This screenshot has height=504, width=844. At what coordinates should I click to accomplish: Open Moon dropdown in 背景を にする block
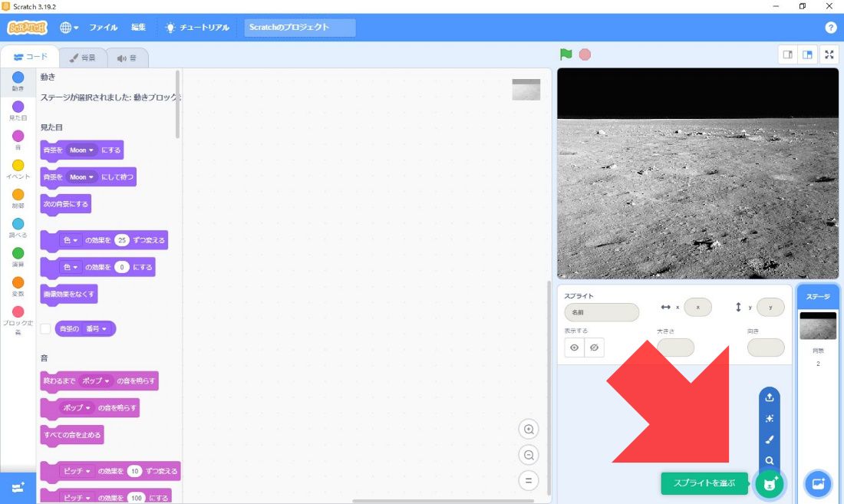(x=81, y=150)
